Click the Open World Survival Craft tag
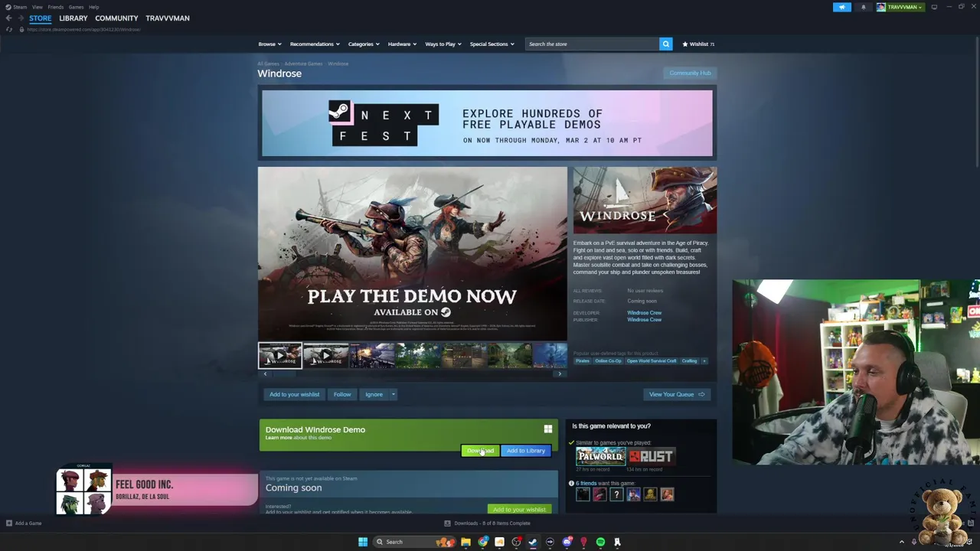 tap(652, 361)
